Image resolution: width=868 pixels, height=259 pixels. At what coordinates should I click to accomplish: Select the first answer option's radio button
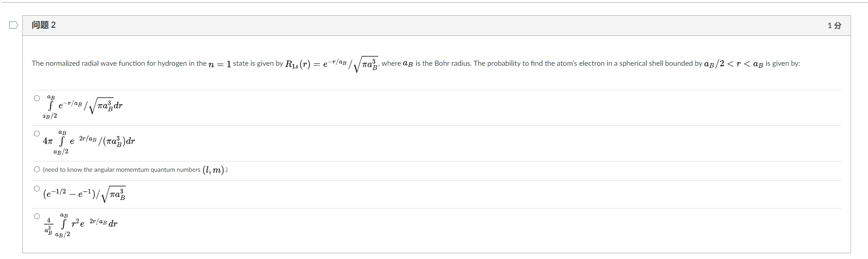click(36, 97)
